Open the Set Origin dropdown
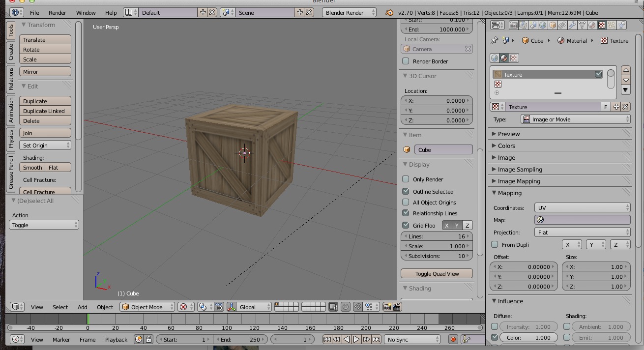The height and width of the screenshot is (350, 644). [x=46, y=145]
